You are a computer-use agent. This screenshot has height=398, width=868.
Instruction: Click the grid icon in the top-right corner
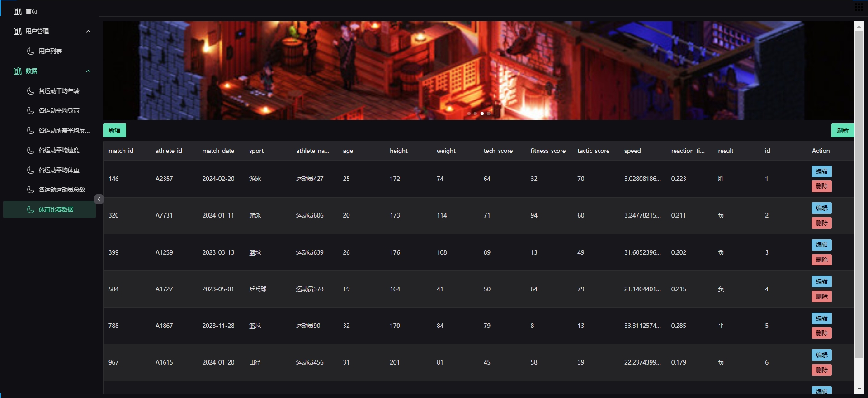pos(859,7)
